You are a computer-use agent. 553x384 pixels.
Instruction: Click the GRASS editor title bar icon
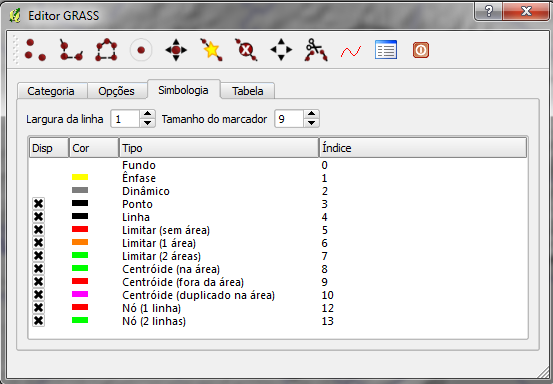coord(15,16)
